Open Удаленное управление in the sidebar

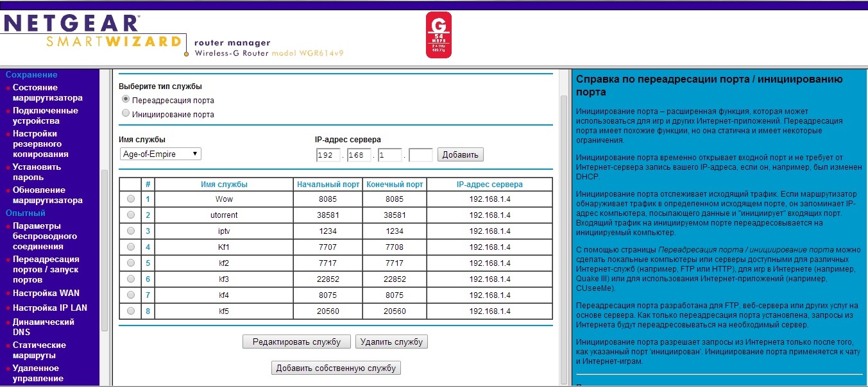tap(38, 373)
